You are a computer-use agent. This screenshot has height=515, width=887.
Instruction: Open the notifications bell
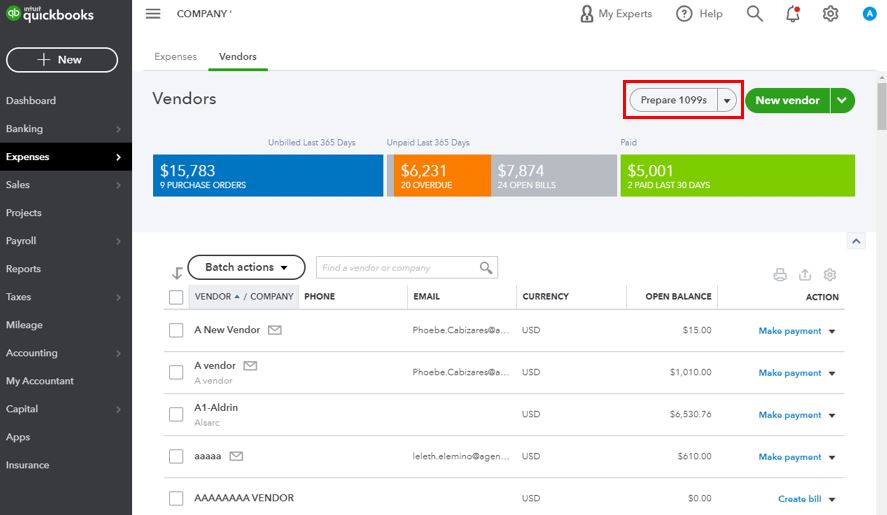[793, 14]
